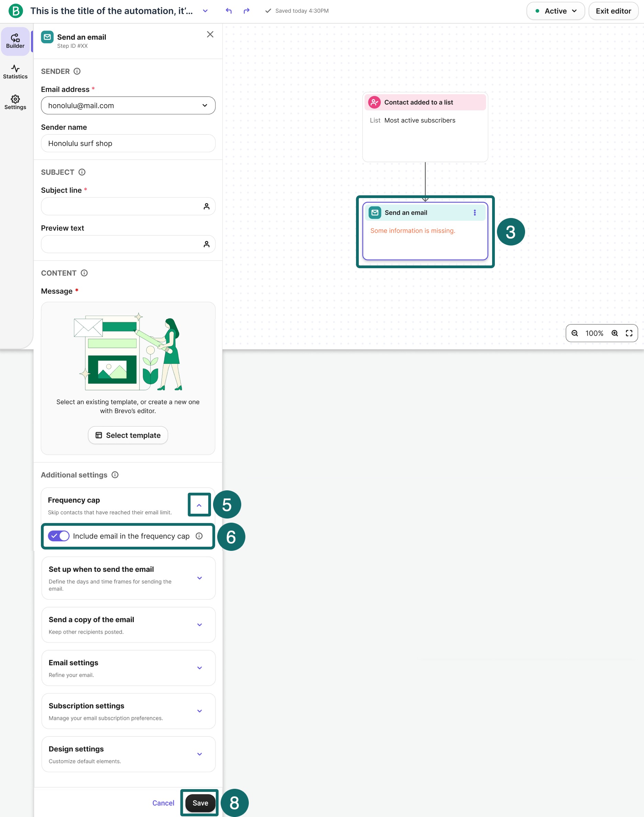This screenshot has height=817, width=644.
Task: Toggle Include email in the frequency cap
Action: click(59, 536)
